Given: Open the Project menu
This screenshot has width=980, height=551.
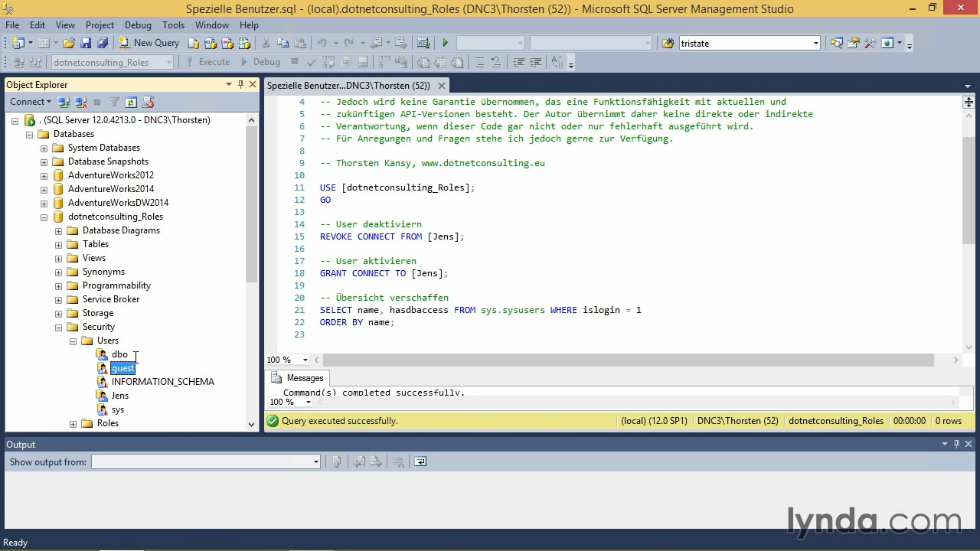Looking at the screenshot, I should (x=100, y=24).
